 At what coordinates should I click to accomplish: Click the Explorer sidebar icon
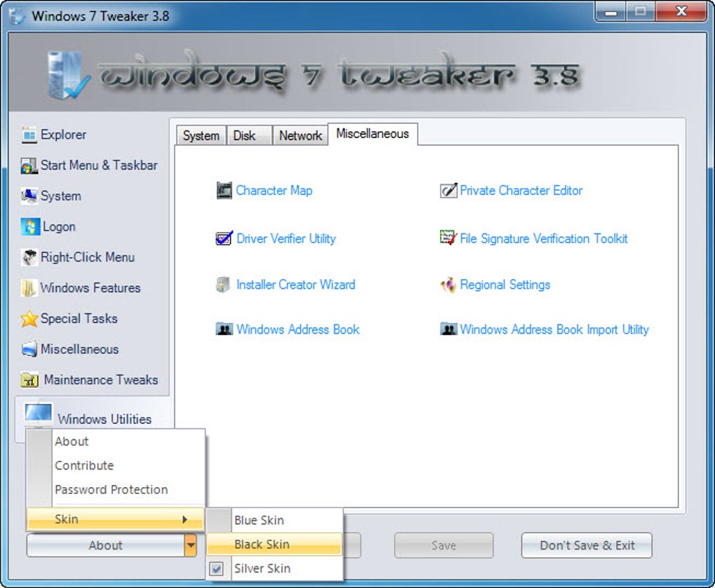(29, 135)
